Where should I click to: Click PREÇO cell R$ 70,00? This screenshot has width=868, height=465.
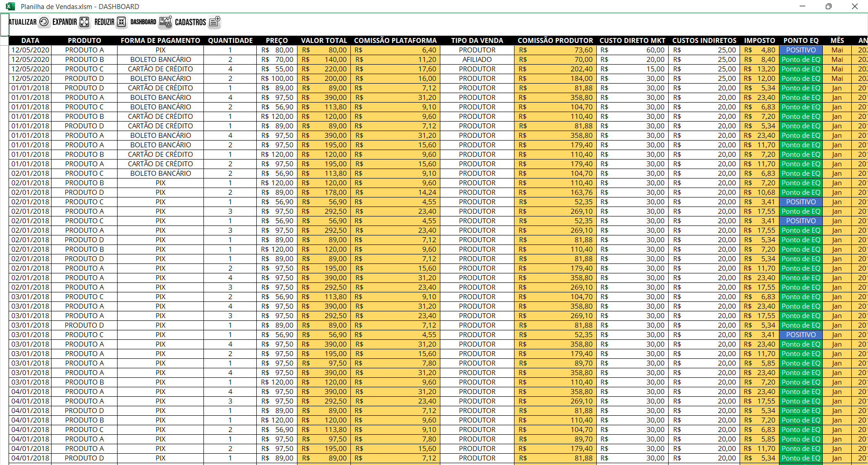click(x=277, y=60)
